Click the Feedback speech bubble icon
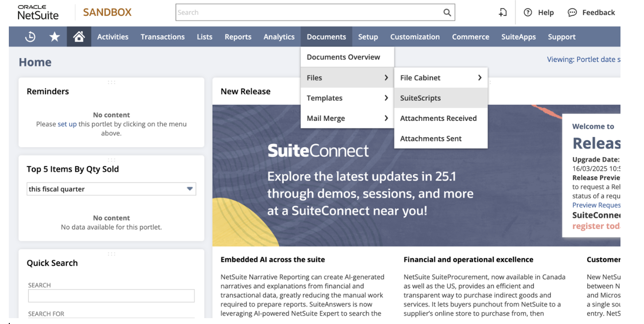Viewport: 644px width, 324px height. tap(572, 13)
